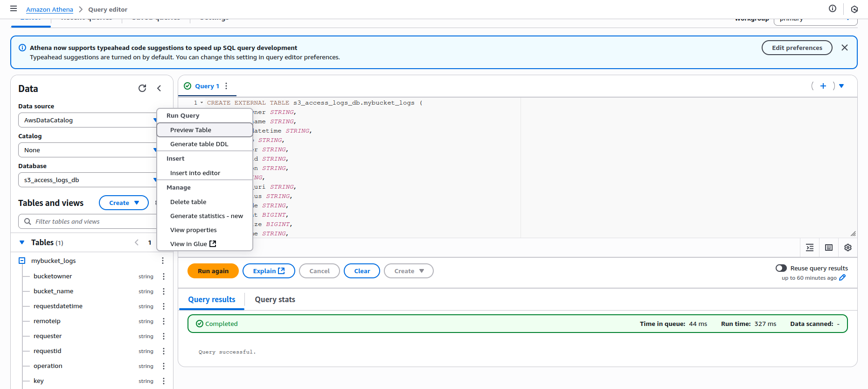Open the info panel icon in header

[833, 9]
